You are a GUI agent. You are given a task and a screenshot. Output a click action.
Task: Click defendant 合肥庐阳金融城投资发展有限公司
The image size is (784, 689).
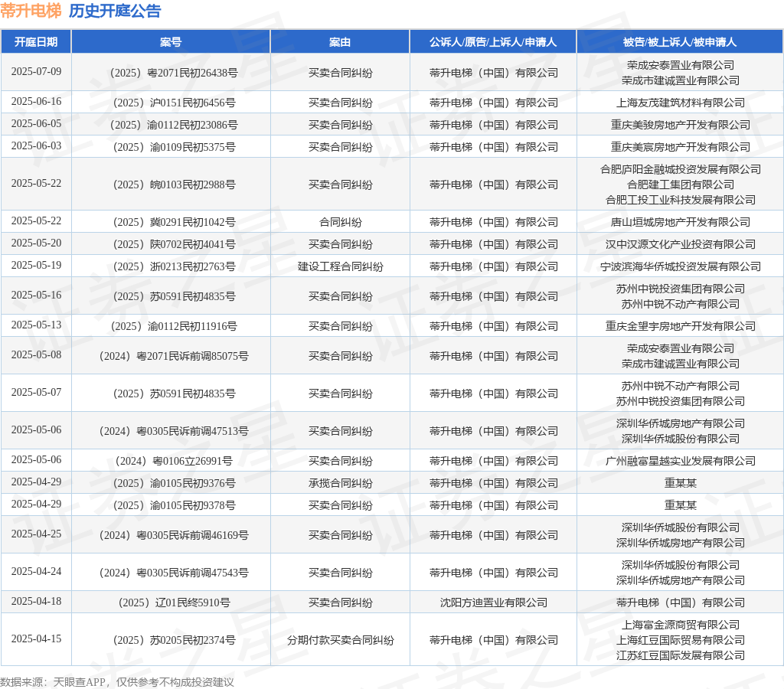coord(680,169)
